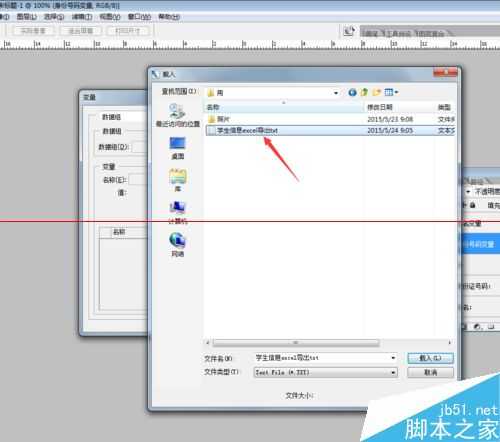Click the Load button
Screen dimensions: 500x442
(x=430, y=358)
